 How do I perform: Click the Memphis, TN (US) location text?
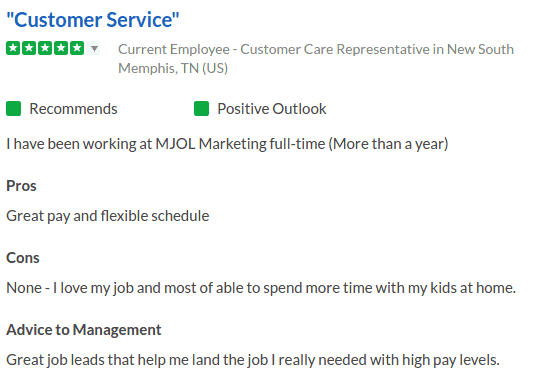coord(173,68)
